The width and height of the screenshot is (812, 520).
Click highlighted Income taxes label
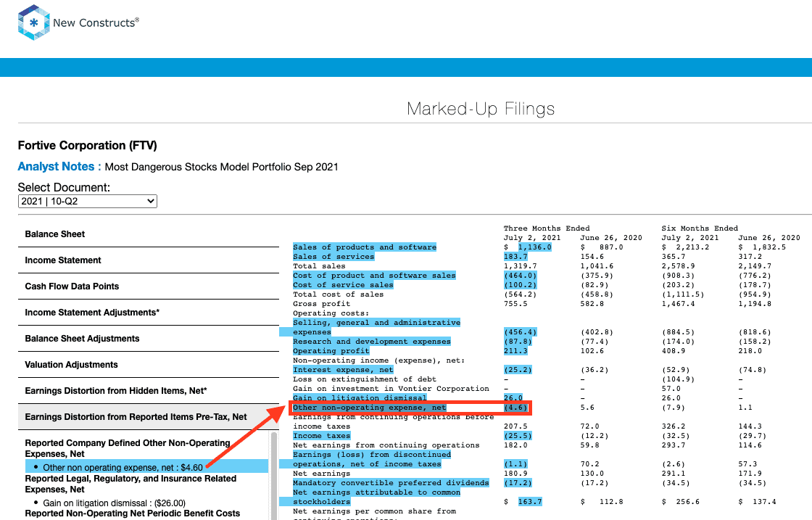coord(322,436)
